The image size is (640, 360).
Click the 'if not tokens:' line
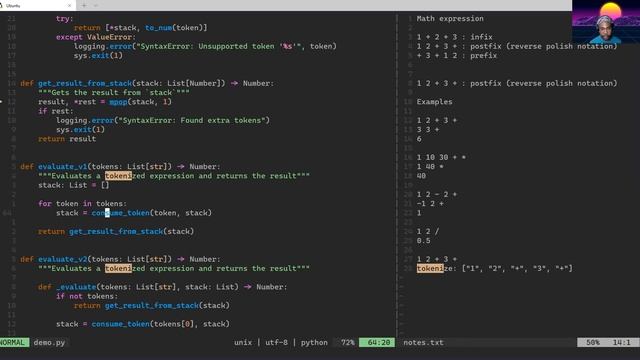tap(87, 296)
